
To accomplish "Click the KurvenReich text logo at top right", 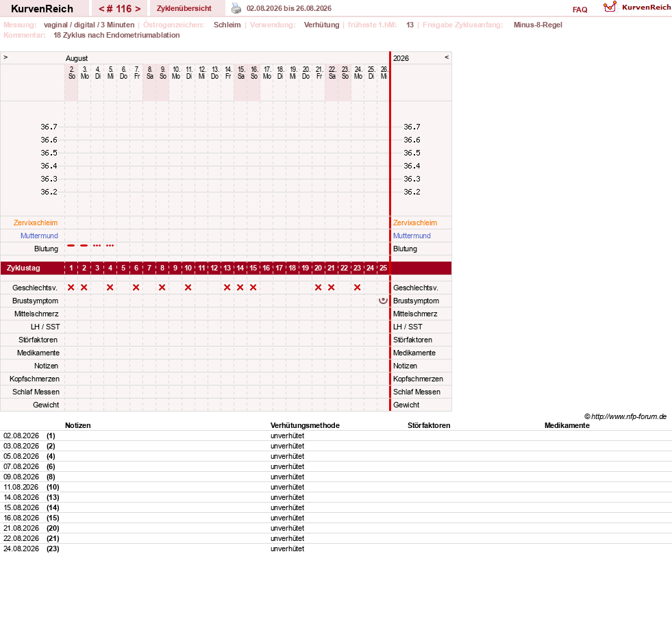I will (646, 8).
